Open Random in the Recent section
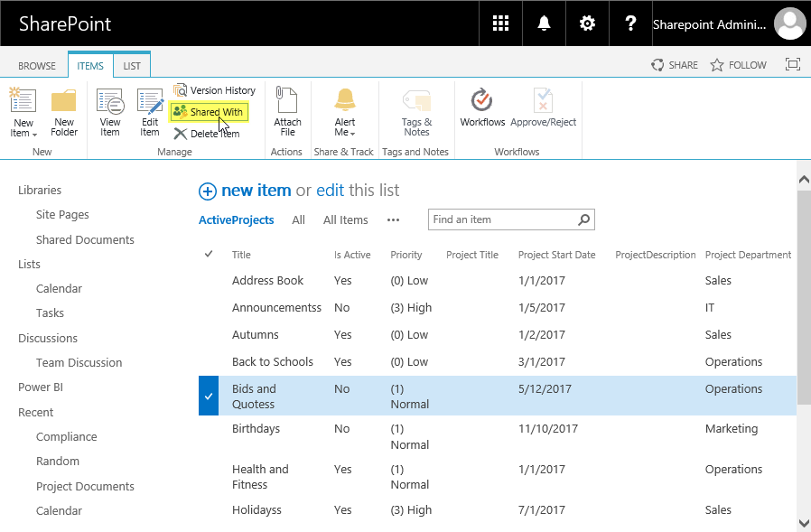811x532 pixels. 58,462
